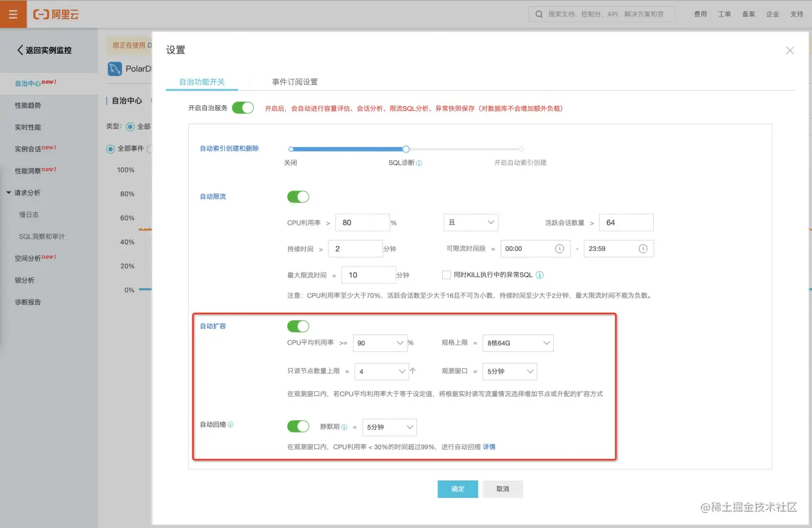Open 支持 in the top menu

[797, 14]
